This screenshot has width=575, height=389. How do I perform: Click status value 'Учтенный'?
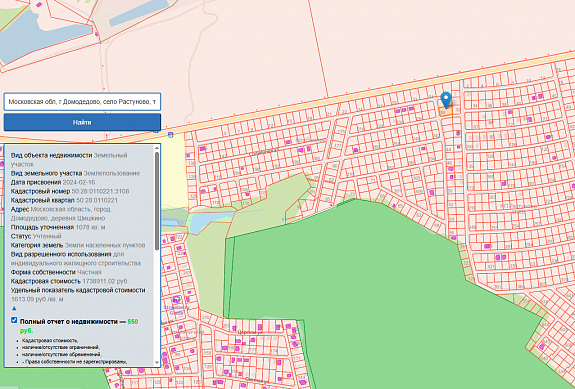[47, 236]
